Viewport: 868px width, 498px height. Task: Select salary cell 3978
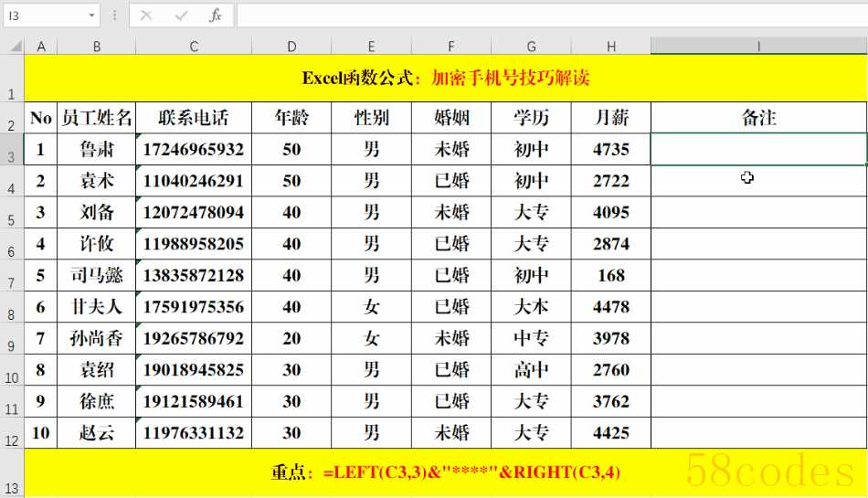[x=611, y=338]
